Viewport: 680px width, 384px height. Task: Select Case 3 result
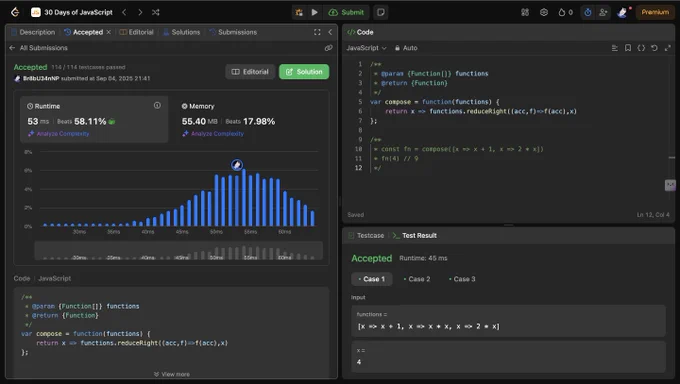tap(462, 279)
